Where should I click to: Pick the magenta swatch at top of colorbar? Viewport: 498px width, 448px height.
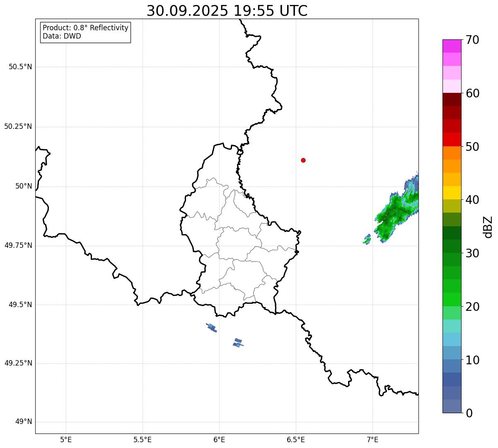point(452,46)
